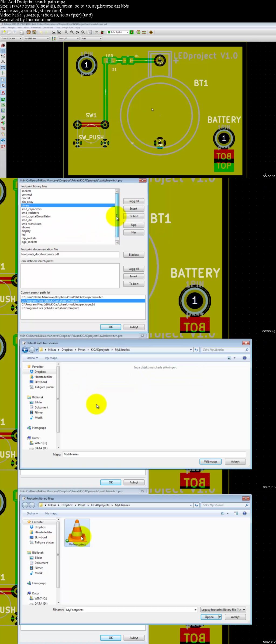The width and height of the screenshot is (276, 644).
Task: Select do-not-show filled zones icon
Action: click(x=3, y=105)
